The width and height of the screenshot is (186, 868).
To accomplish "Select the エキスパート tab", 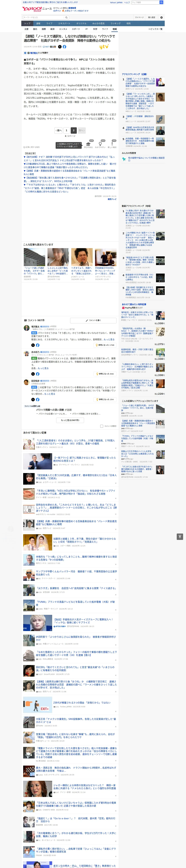I will tap(64, 24).
